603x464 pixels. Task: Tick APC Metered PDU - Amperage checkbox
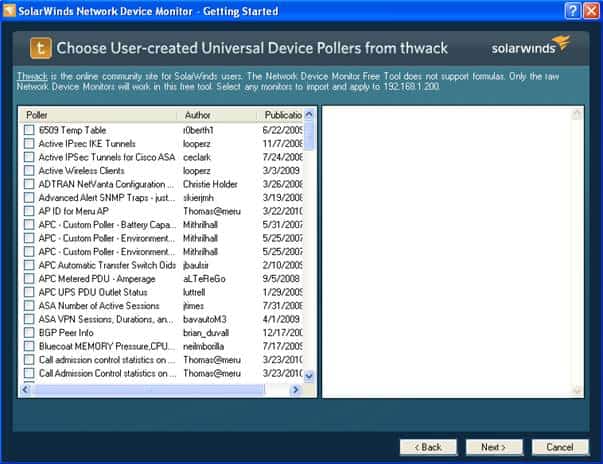coord(29,278)
